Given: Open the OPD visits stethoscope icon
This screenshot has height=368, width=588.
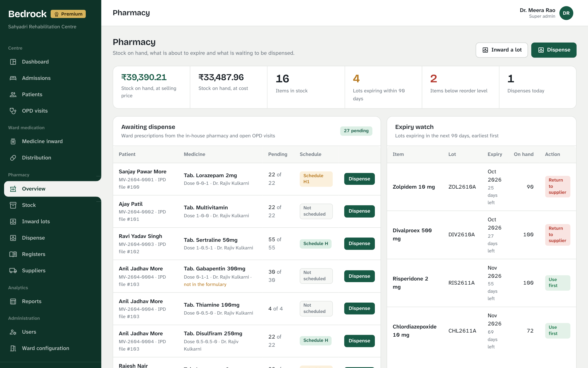Looking at the screenshot, I should pos(13,111).
